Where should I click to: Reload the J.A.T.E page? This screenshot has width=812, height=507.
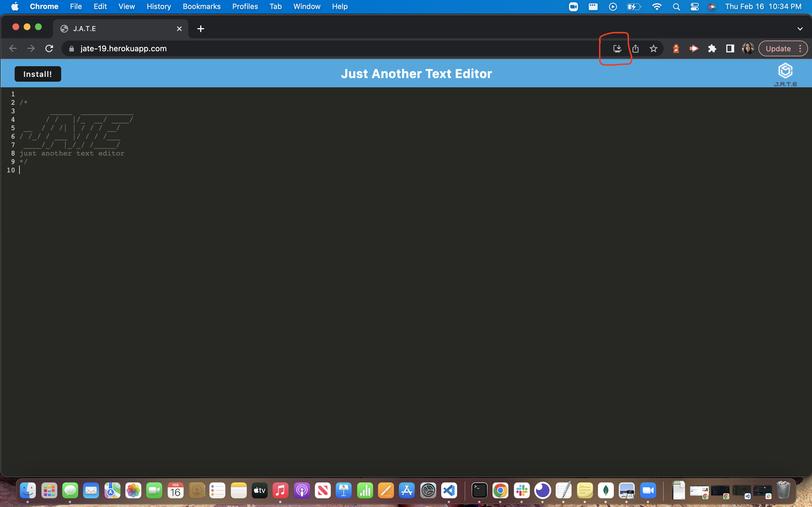point(49,48)
